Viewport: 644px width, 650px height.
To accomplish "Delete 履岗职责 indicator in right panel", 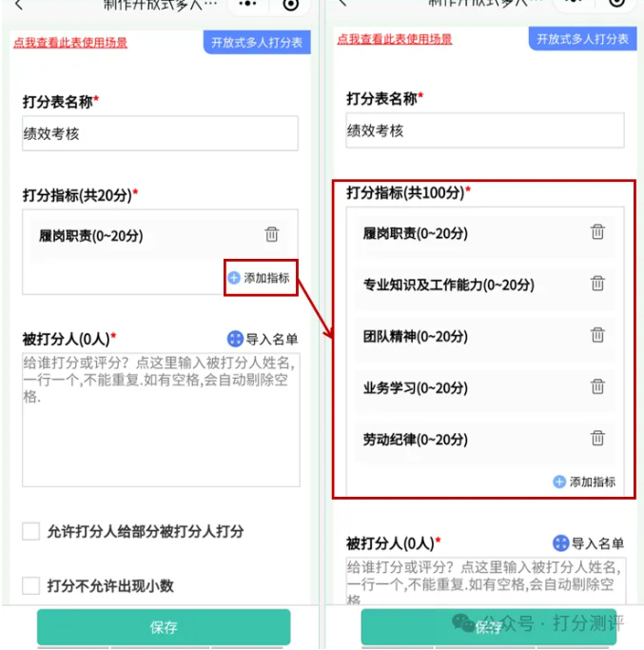I will [x=597, y=231].
